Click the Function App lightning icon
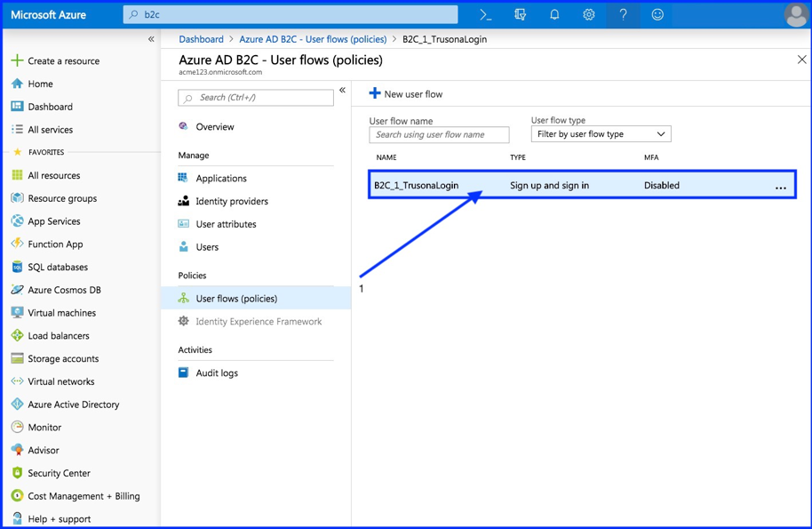The width and height of the screenshot is (812, 529). pos(17,244)
